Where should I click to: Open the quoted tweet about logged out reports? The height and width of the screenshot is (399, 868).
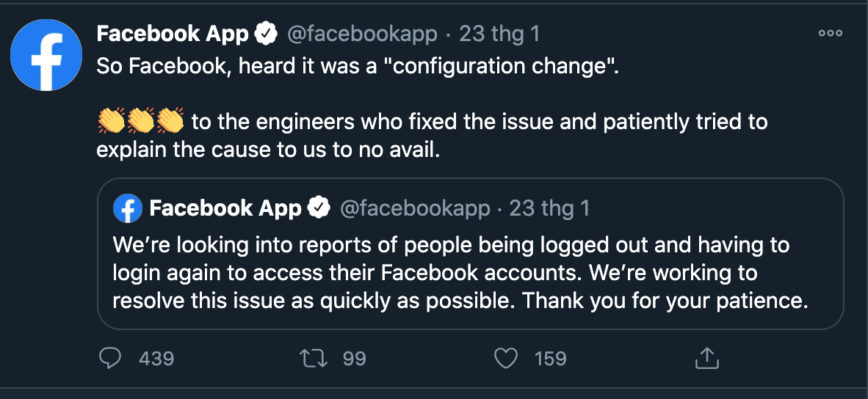click(x=460, y=273)
